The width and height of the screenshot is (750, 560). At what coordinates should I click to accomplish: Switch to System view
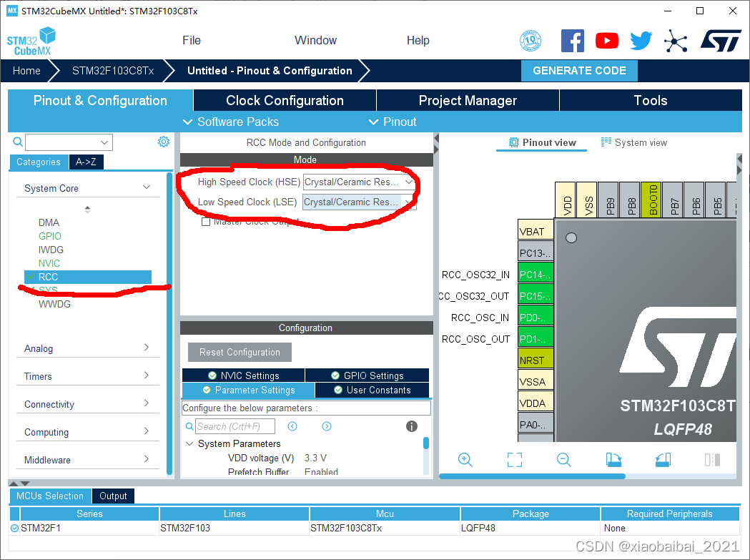pos(633,142)
